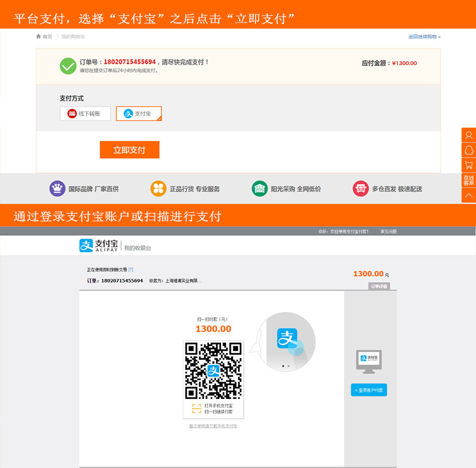Click the green checkmark order success icon
This screenshot has height=468, width=476.
(68, 66)
